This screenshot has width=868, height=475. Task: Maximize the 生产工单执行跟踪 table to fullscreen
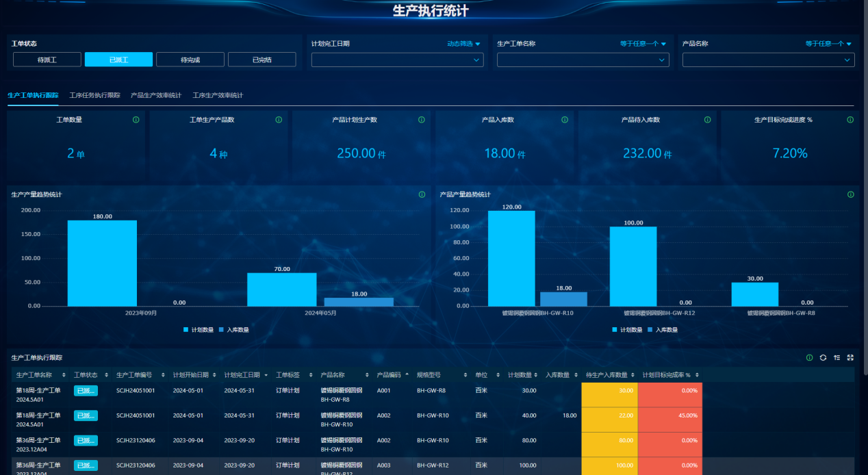[850, 357]
